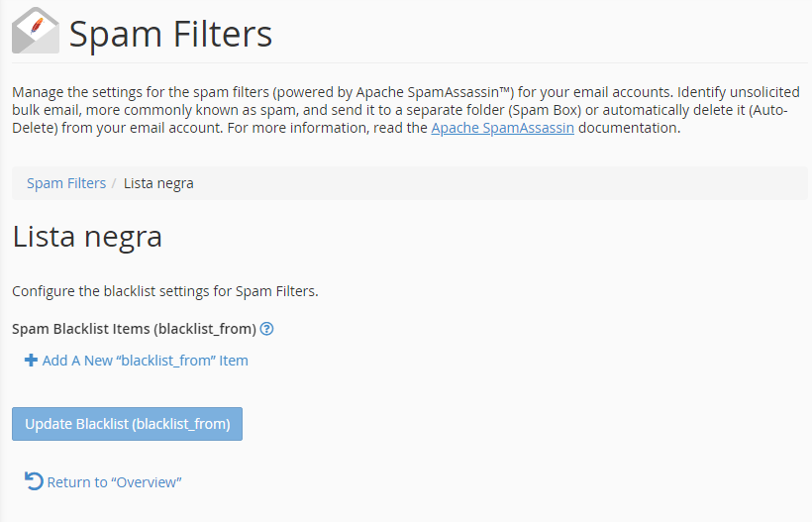
Task: Click the paragraph about managing spam filter settings
Action: click(x=406, y=110)
